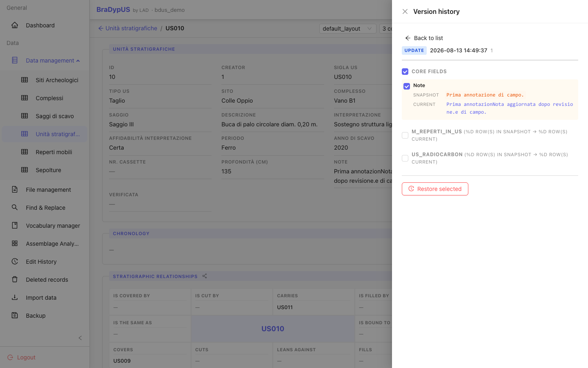Click the Logout icon
Image resolution: width=588 pixels, height=368 pixels.
(x=10, y=357)
